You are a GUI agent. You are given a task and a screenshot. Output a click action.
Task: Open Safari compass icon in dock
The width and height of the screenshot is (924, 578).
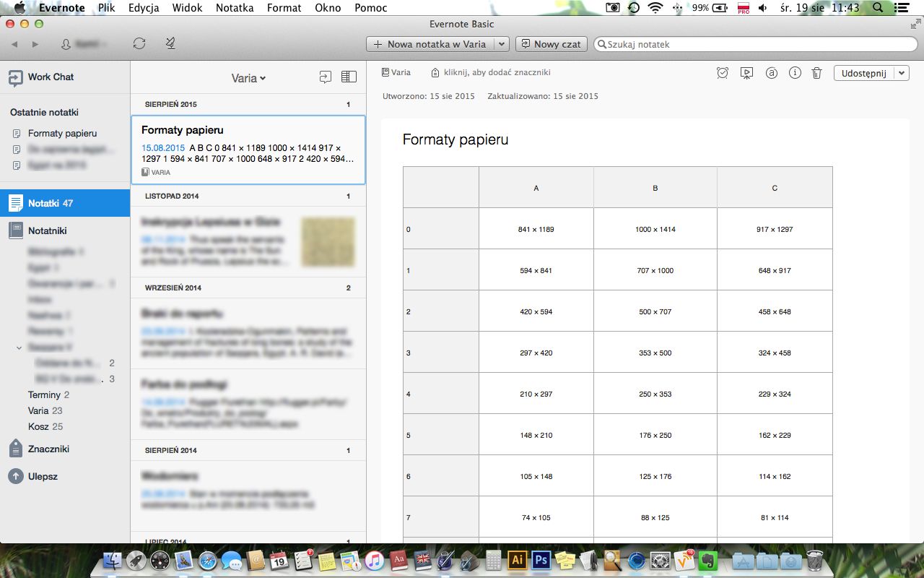click(208, 560)
